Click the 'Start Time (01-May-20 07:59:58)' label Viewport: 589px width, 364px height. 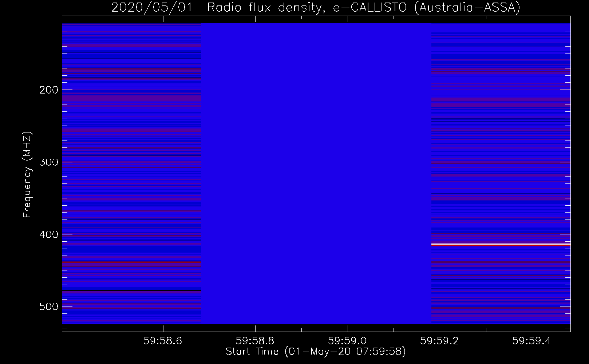316,352
